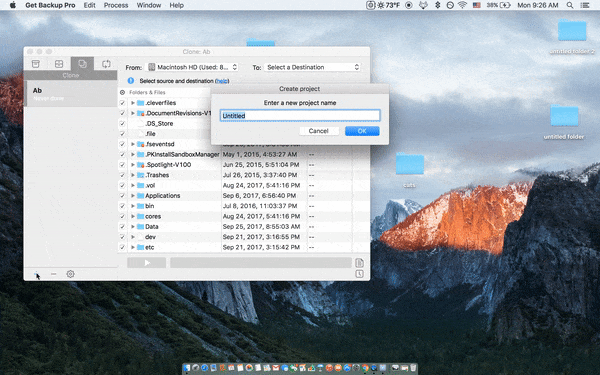Click the clone progress bar
Image resolution: width=600 pixels, height=375 pixels.
pos(261,263)
